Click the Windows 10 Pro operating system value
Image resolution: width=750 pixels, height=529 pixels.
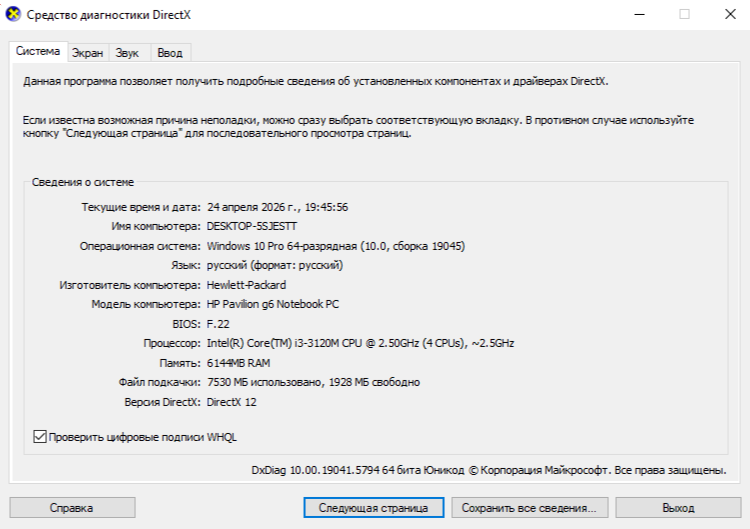click(336, 246)
